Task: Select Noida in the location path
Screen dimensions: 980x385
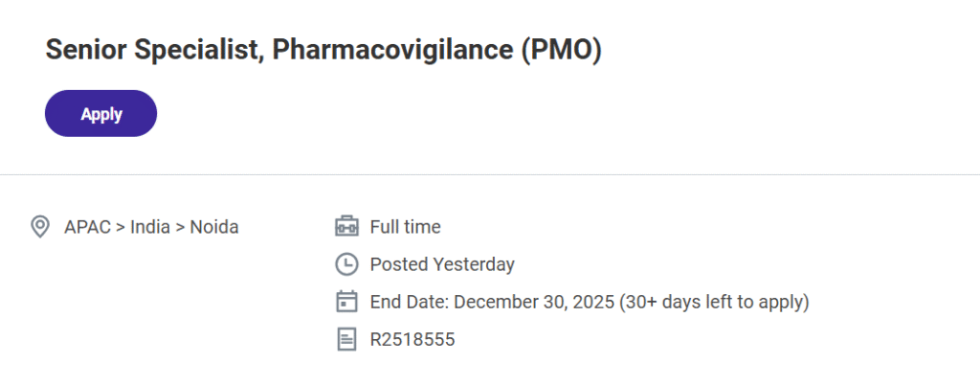Action: (x=214, y=227)
